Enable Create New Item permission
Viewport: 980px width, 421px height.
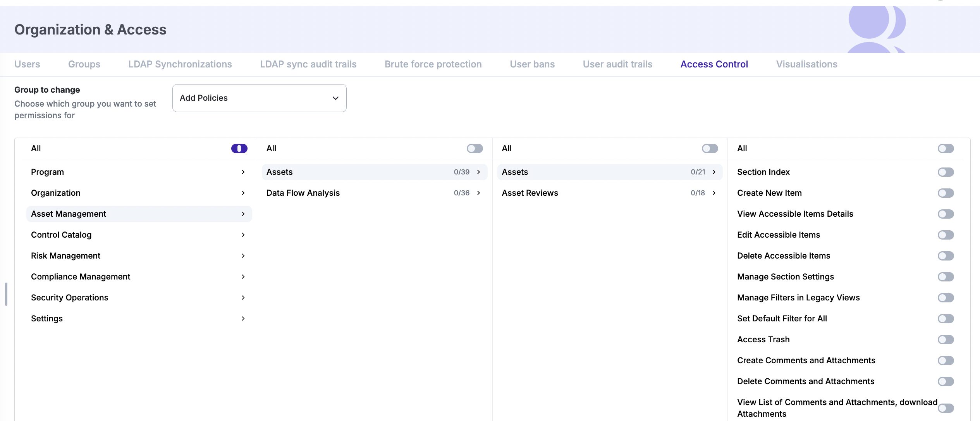(x=946, y=193)
